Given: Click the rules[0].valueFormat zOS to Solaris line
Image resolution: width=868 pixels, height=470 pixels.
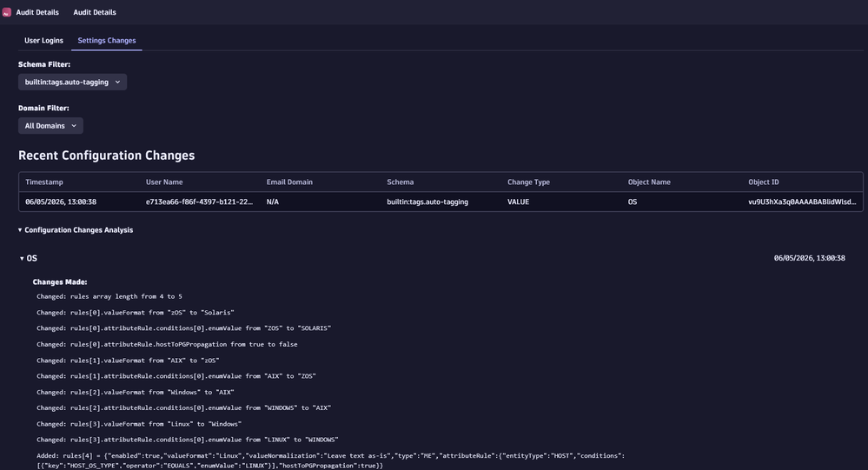Looking at the screenshot, I should (x=135, y=313).
